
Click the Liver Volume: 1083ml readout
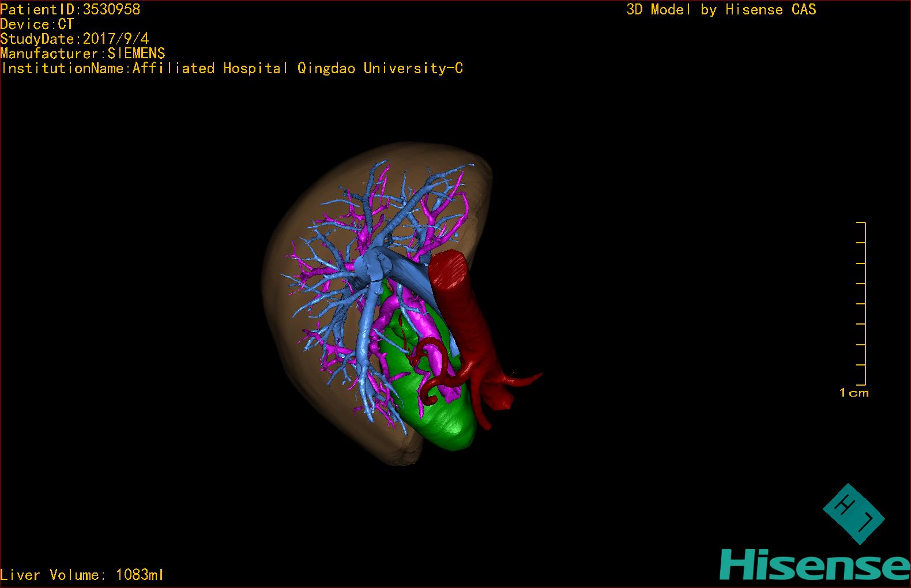tap(82, 575)
